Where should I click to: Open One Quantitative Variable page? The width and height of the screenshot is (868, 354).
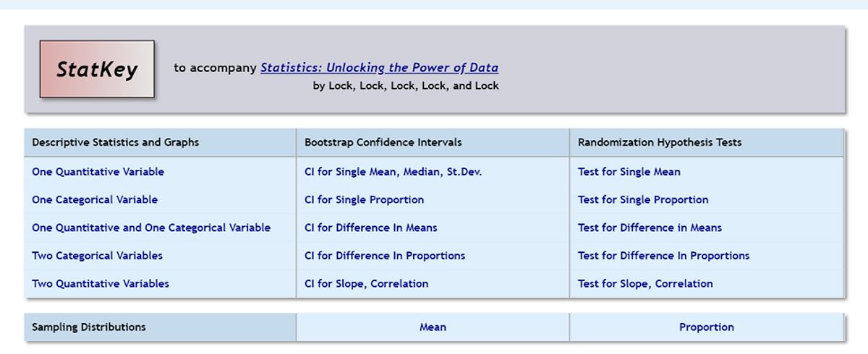pos(98,172)
